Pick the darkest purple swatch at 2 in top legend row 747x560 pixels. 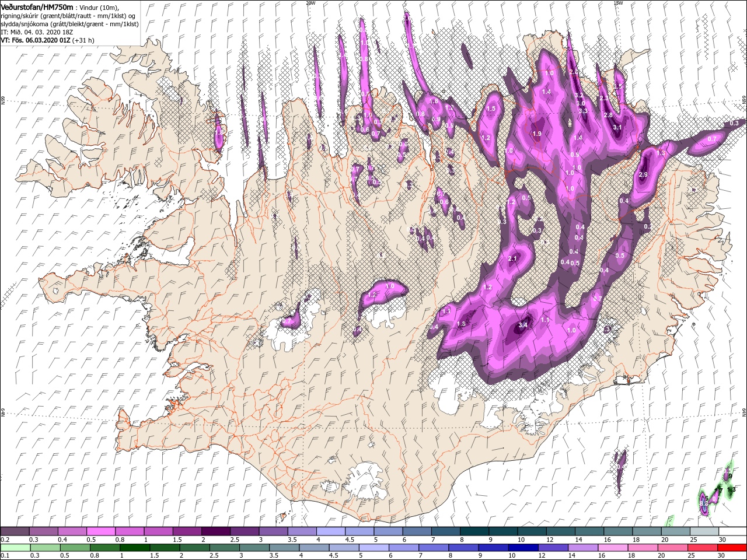[x=215, y=531]
